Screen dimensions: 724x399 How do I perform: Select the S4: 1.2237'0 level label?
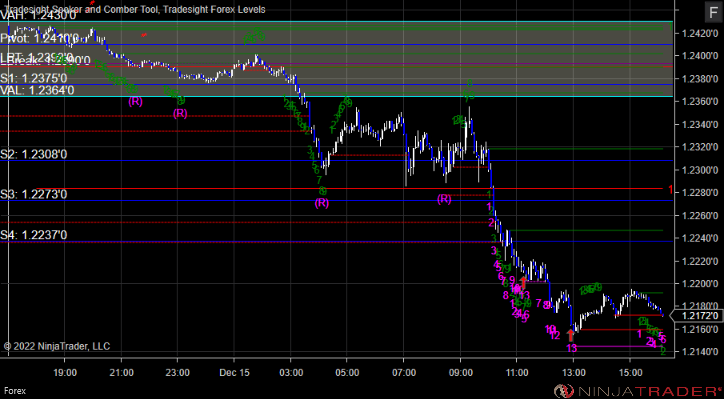point(33,235)
